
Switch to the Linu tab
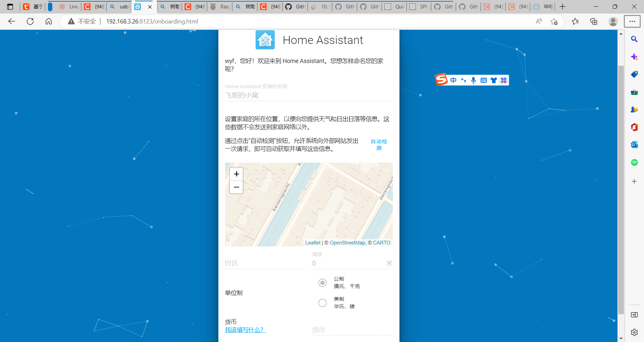pos(69,7)
